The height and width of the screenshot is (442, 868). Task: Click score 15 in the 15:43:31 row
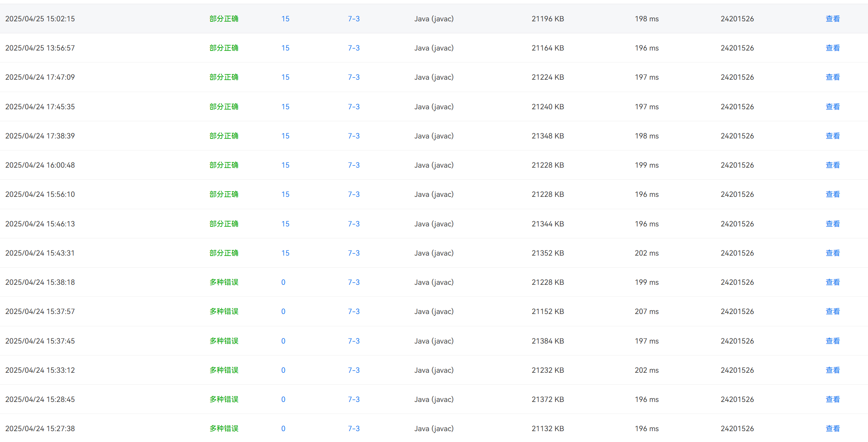(285, 253)
